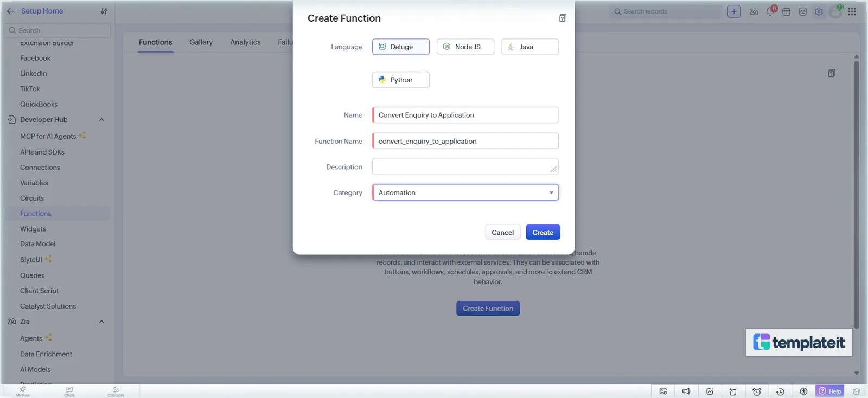The height and width of the screenshot is (398, 868).
Task: Select Functions in the sidebar
Action: pos(35,214)
